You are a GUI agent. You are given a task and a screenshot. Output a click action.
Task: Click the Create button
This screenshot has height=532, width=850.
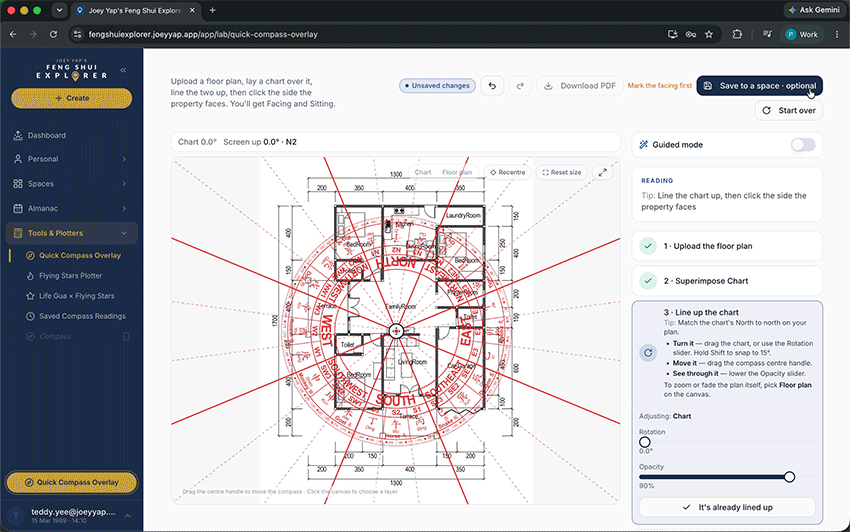72,98
